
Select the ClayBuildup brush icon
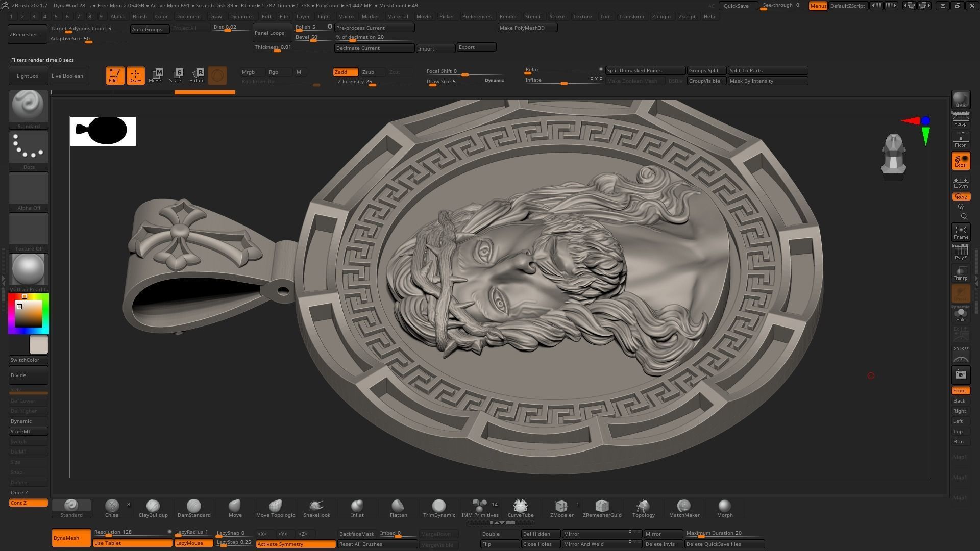click(x=153, y=506)
